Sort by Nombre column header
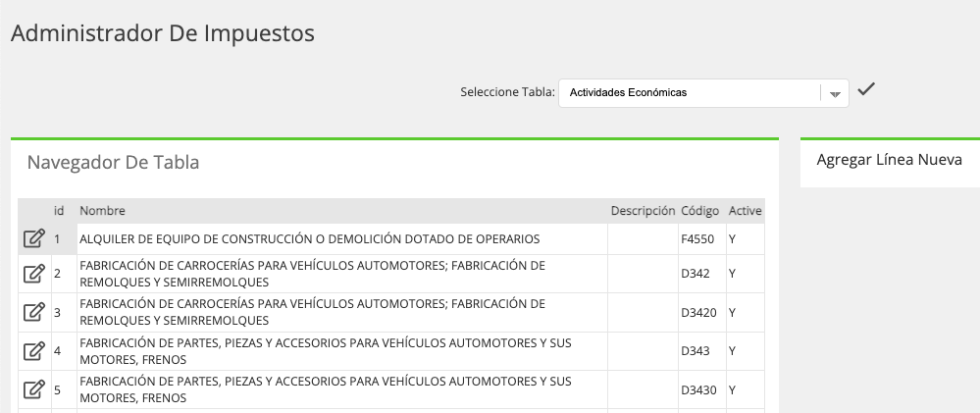The height and width of the screenshot is (413, 980). [x=102, y=211]
